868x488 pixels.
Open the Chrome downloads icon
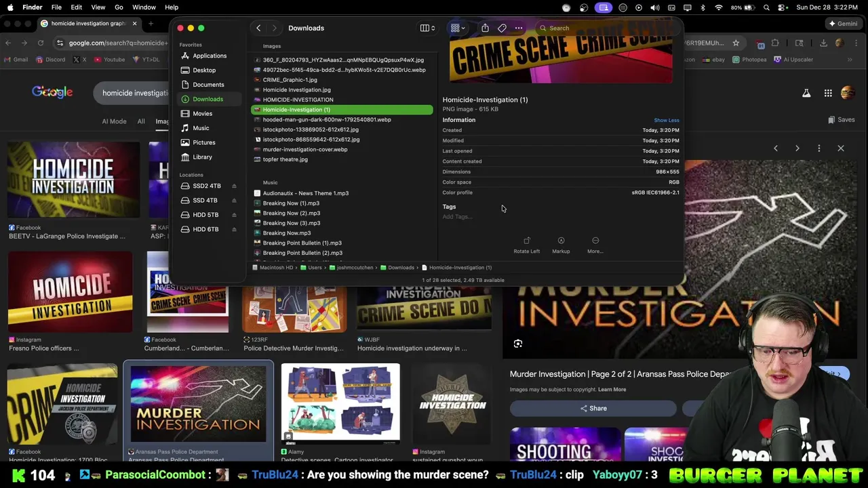[823, 43]
